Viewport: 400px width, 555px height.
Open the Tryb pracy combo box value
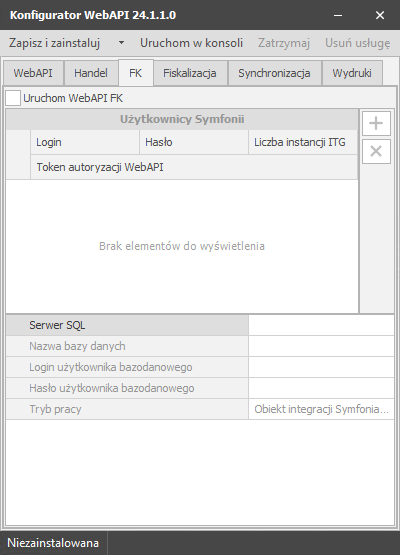[321, 409]
